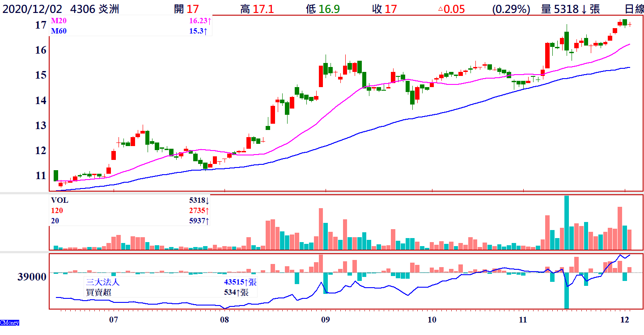Click the latest candlestick on the chart
This screenshot has width=644, height=335.
[x=630, y=25]
